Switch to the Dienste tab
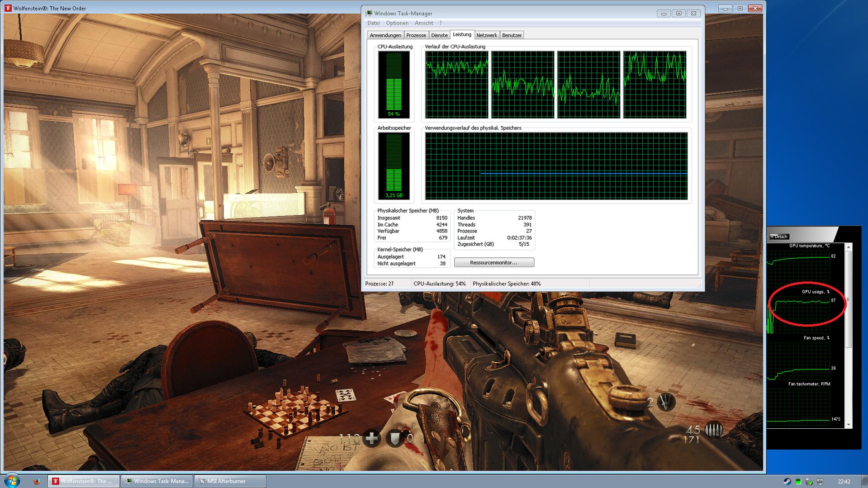This screenshot has width=868, height=488. [x=439, y=35]
